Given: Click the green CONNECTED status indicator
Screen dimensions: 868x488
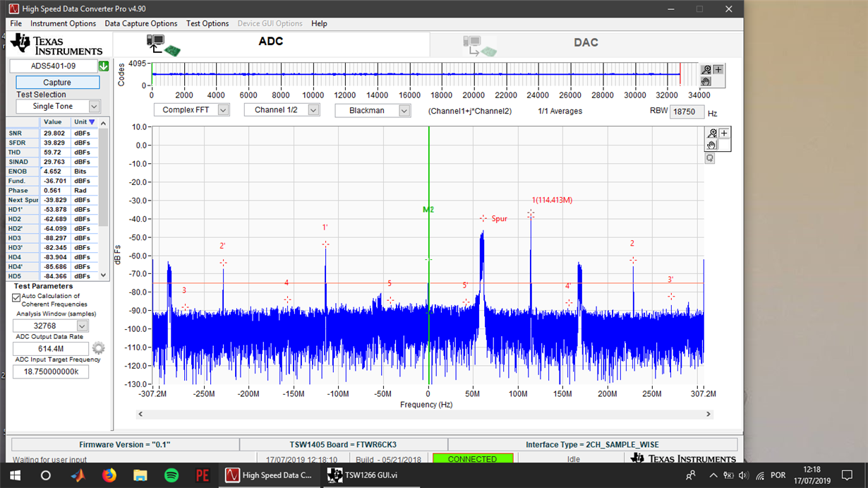Looking at the screenshot, I should coord(473,459).
